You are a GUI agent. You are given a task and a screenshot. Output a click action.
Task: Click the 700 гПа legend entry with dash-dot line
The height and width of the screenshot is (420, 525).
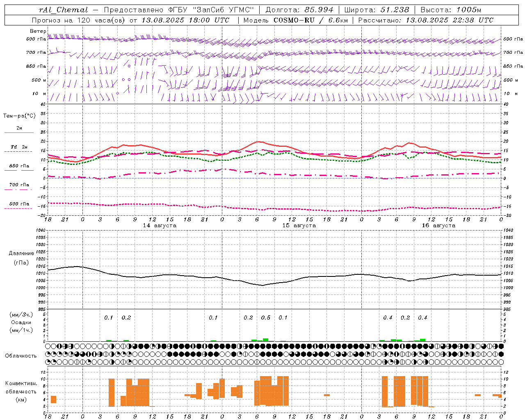19,185
